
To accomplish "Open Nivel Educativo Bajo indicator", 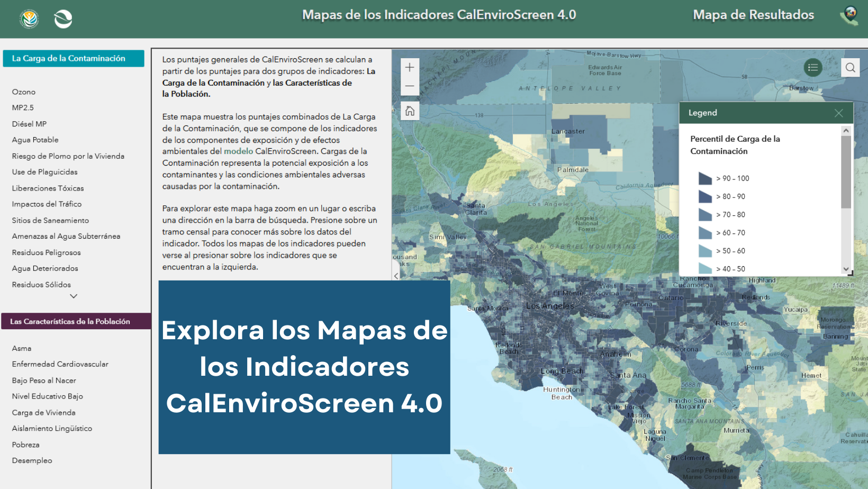I will 47,396.
